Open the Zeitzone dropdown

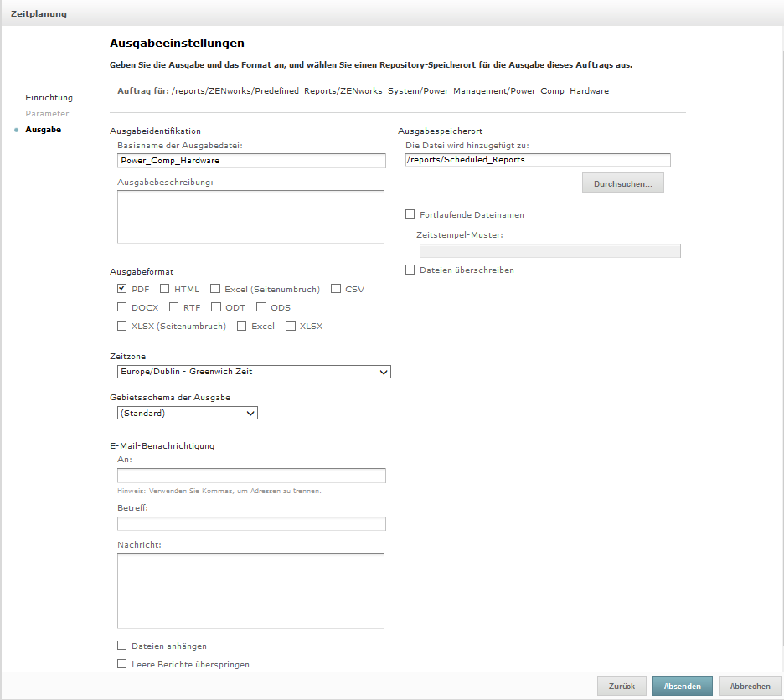[x=254, y=372]
